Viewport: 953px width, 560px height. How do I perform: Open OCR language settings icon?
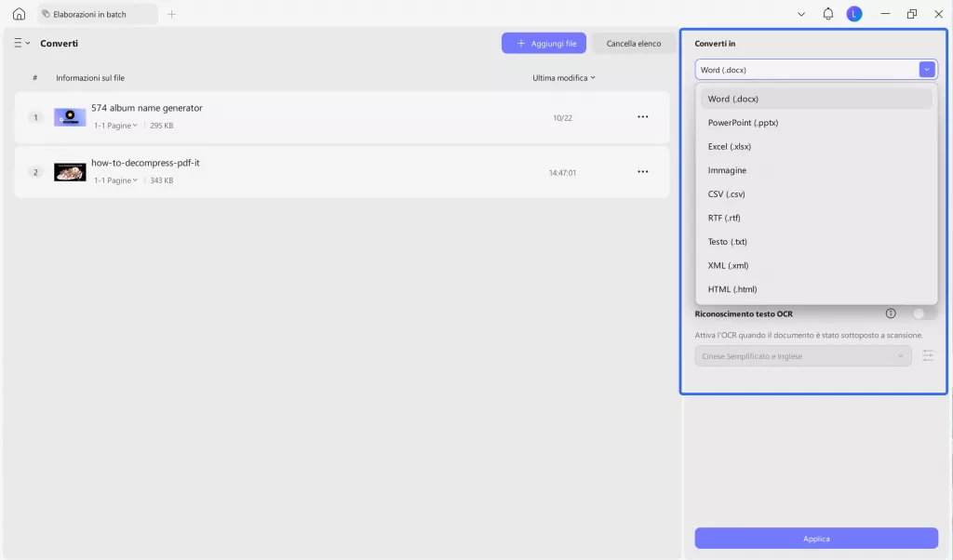[x=928, y=356]
